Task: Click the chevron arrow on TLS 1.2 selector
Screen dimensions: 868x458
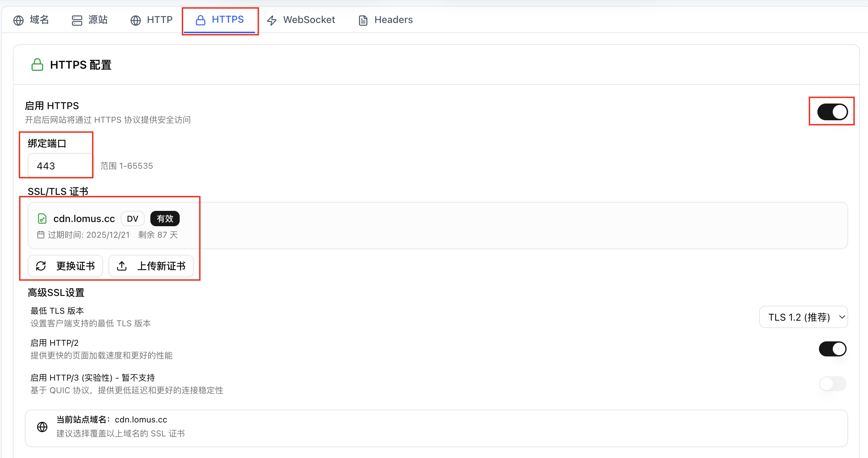Action: (x=842, y=317)
